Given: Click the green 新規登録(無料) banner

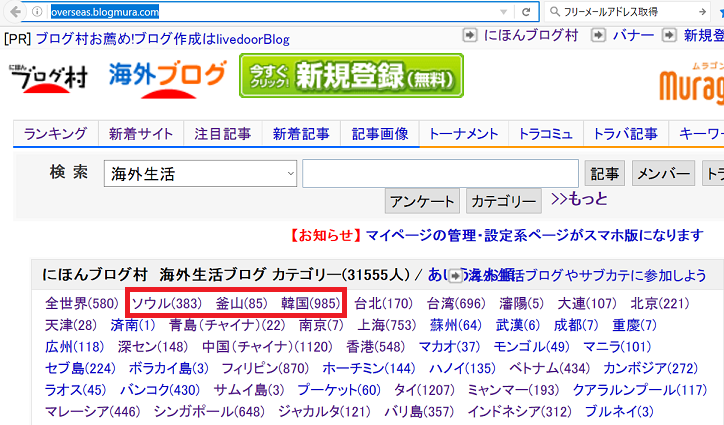Looking at the screenshot, I should (x=351, y=77).
